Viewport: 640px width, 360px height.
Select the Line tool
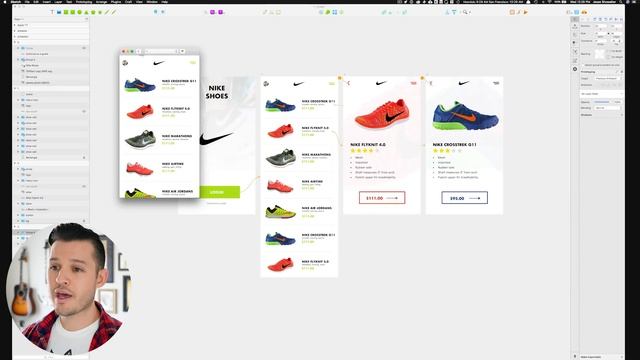[x=107, y=12]
